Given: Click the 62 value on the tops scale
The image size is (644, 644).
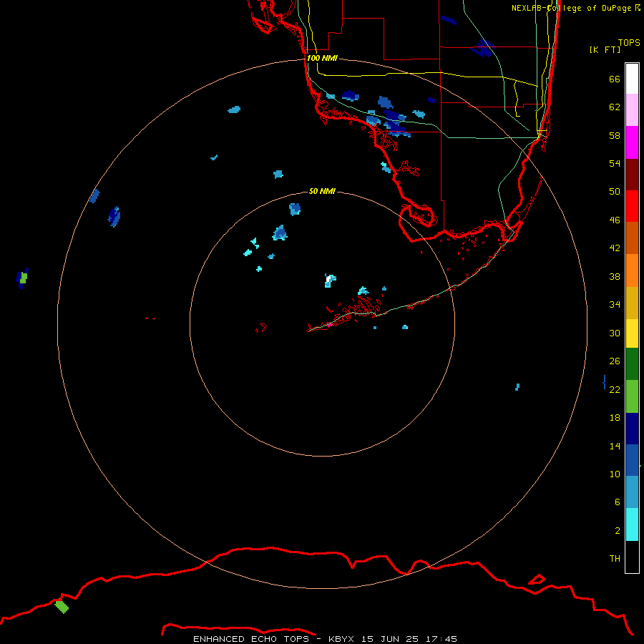Looking at the screenshot, I should [615, 107].
